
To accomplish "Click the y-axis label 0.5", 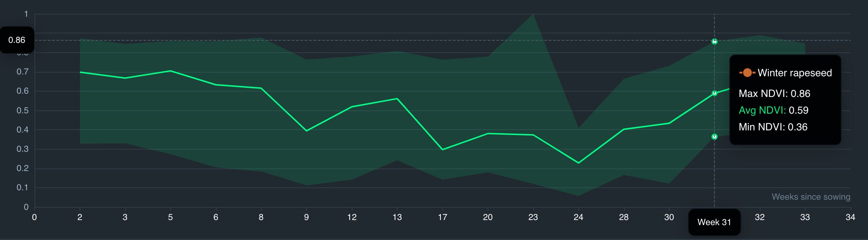I will [23, 110].
